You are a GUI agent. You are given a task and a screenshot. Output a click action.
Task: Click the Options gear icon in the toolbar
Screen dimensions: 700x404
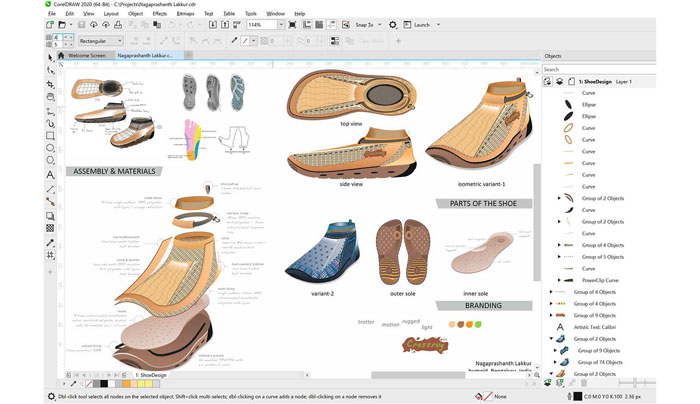(393, 24)
